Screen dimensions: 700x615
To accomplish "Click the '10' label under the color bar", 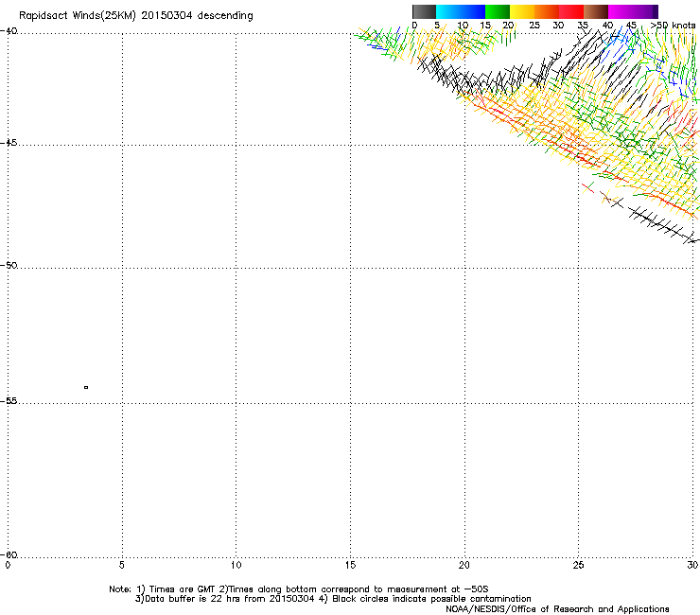I will (x=463, y=26).
